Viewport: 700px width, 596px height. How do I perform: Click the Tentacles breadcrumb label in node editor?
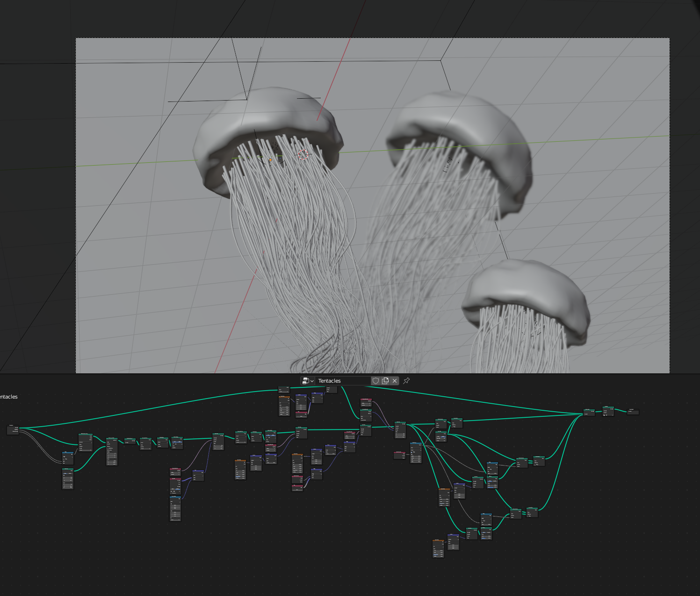(x=8, y=397)
